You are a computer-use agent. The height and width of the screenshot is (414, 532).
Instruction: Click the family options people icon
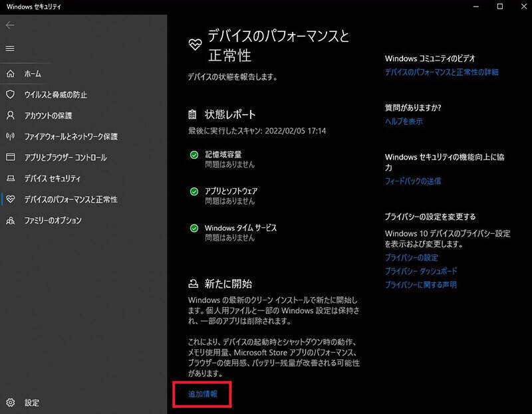(11, 221)
